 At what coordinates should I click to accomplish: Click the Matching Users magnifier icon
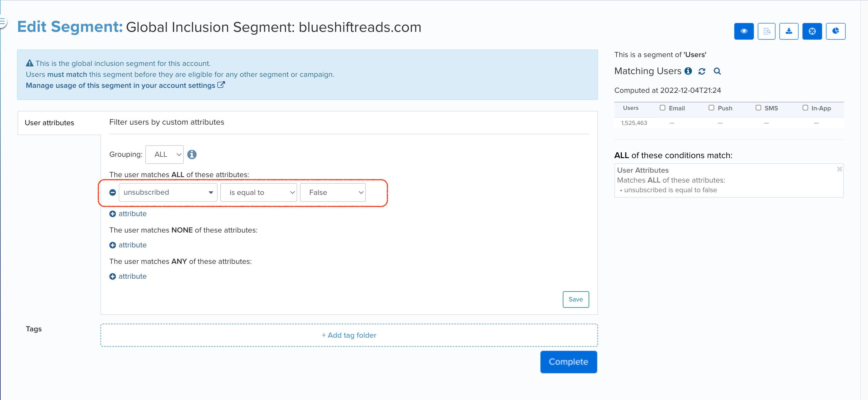[717, 71]
